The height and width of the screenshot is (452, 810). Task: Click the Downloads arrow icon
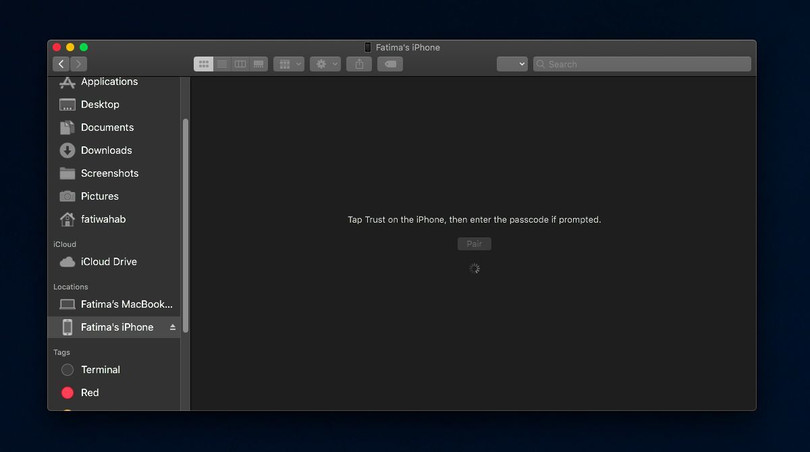coord(67,150)
